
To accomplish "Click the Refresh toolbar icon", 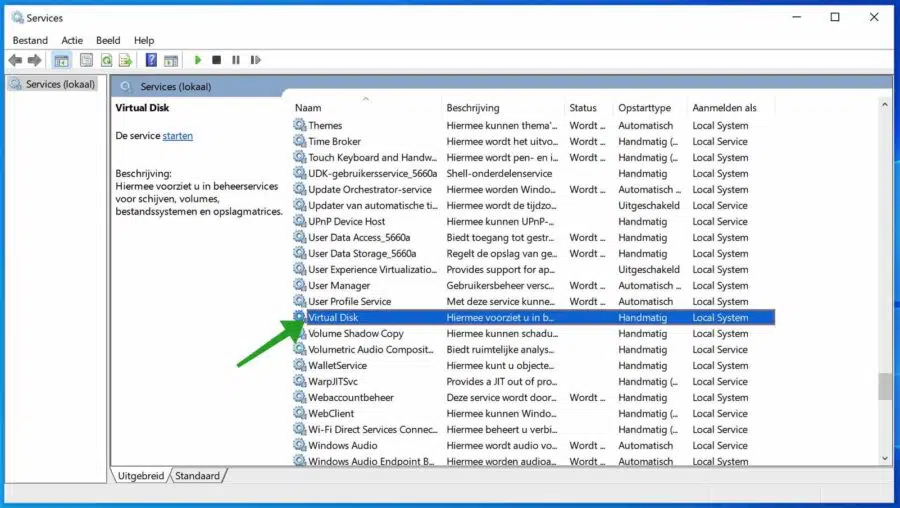I will (106, 60).
